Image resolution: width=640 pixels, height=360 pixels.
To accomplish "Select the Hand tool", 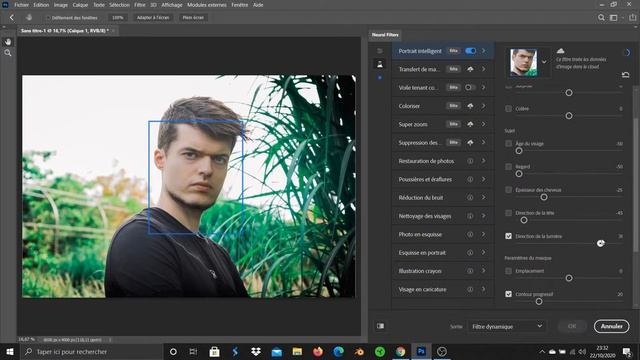I will pyautogui.click(x=8, y=42).
